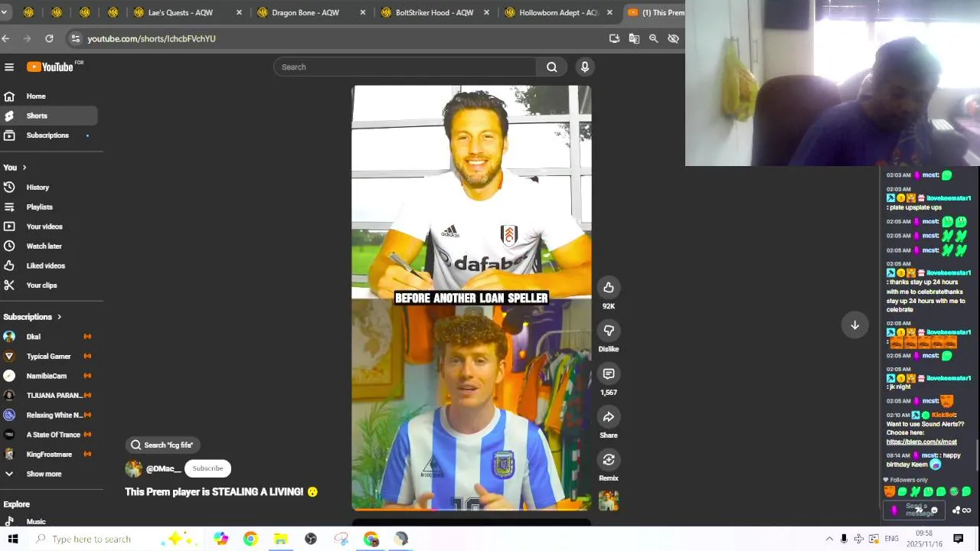Open the comments with 1,567 count

click(x=609, y=373)
